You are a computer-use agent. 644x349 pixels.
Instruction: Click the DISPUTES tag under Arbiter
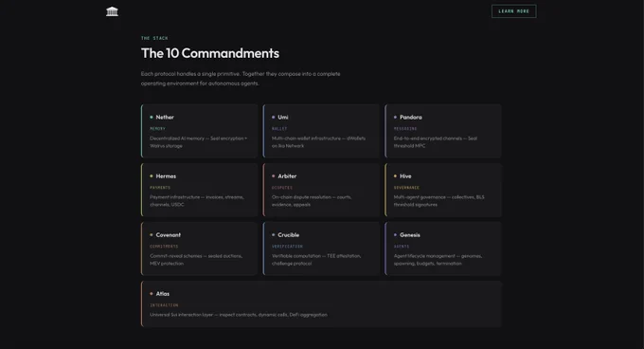tap(282, 188)
